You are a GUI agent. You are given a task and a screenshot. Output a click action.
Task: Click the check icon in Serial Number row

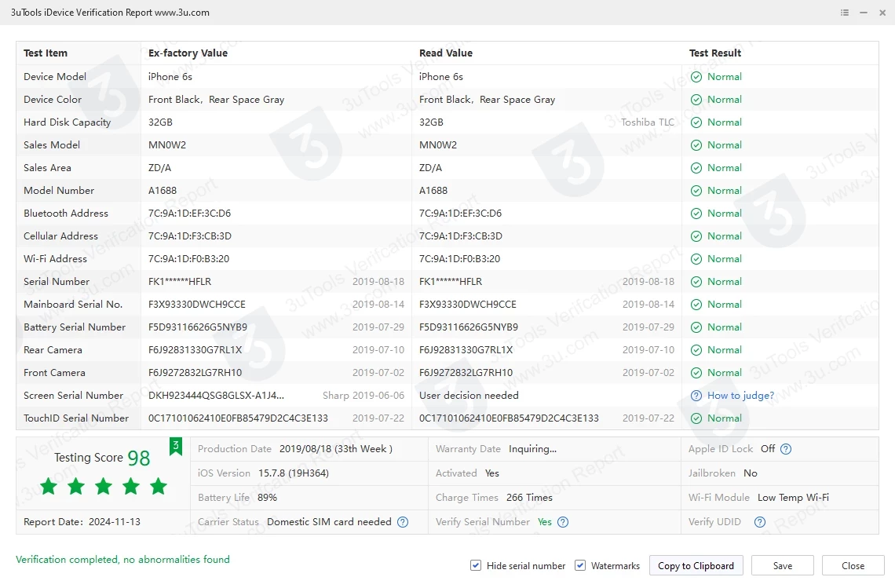(696, 282)
